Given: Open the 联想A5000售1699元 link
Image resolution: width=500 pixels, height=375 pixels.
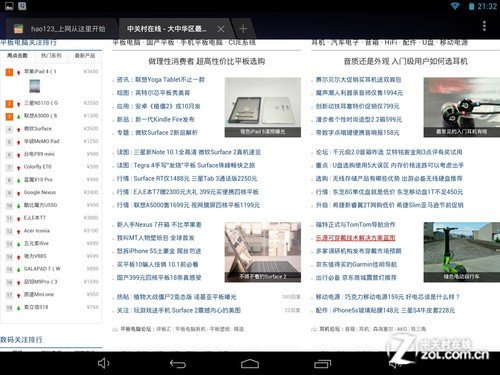Looking at the screenshot, I should click(x=162, y=205).
